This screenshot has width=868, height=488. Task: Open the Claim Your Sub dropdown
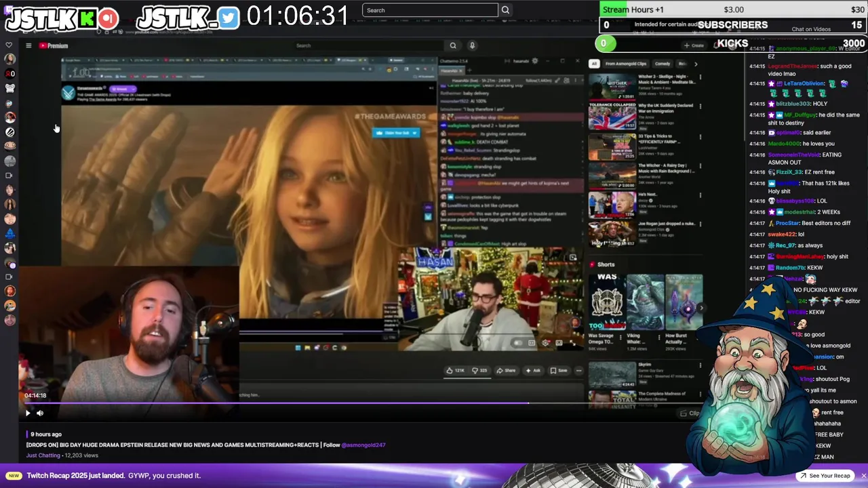click(396, 133)
